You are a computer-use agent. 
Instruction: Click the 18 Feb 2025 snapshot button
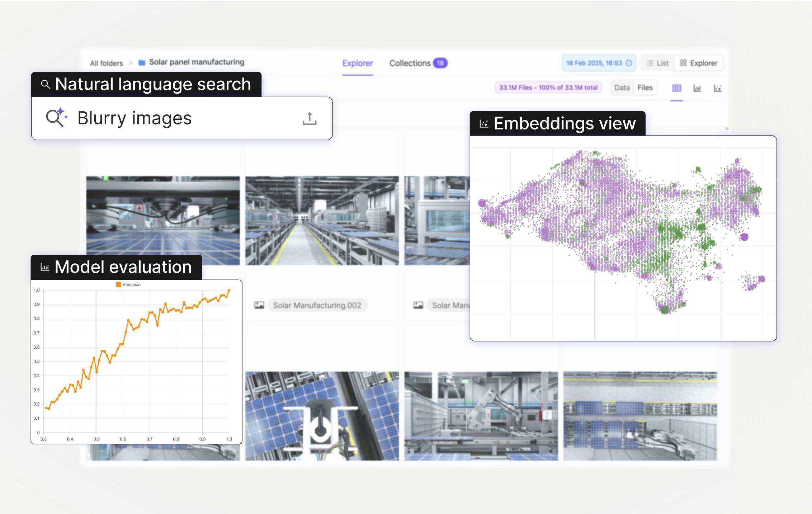[594, 63]
